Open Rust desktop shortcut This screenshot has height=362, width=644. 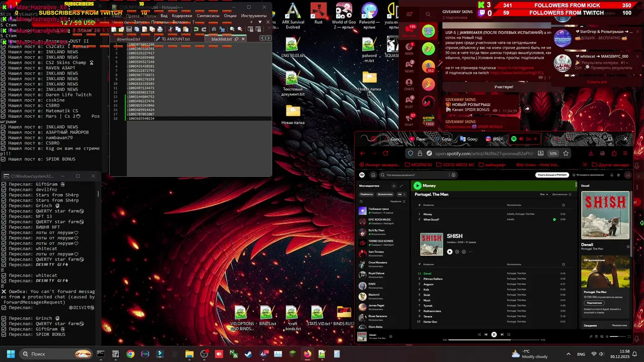[318, 13]
